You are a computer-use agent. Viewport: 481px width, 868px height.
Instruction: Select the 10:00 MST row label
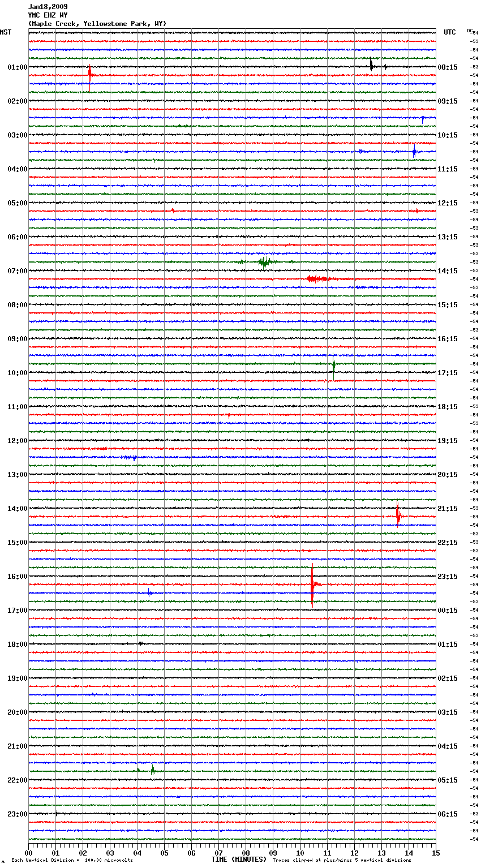pos(17,373)
